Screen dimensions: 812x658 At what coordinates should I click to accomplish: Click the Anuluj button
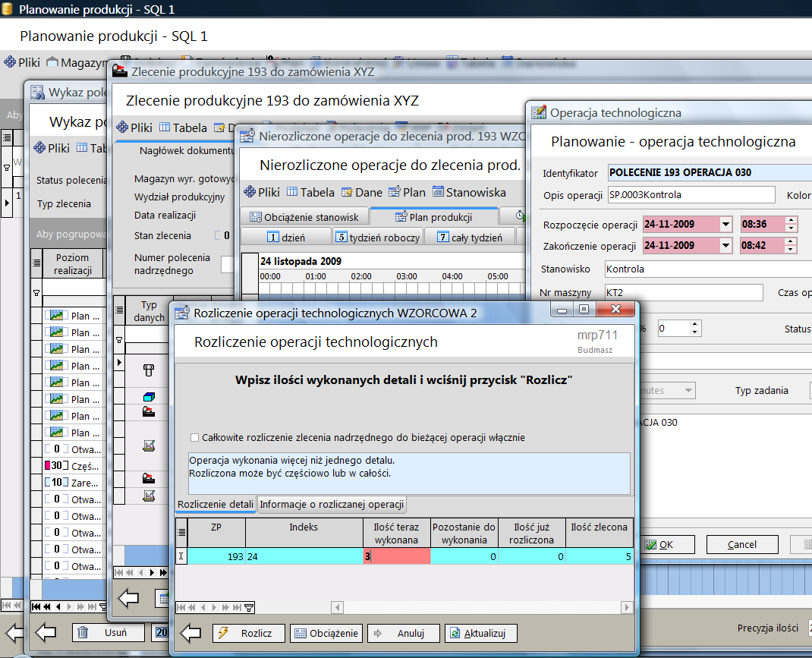(x=404, y=633)
